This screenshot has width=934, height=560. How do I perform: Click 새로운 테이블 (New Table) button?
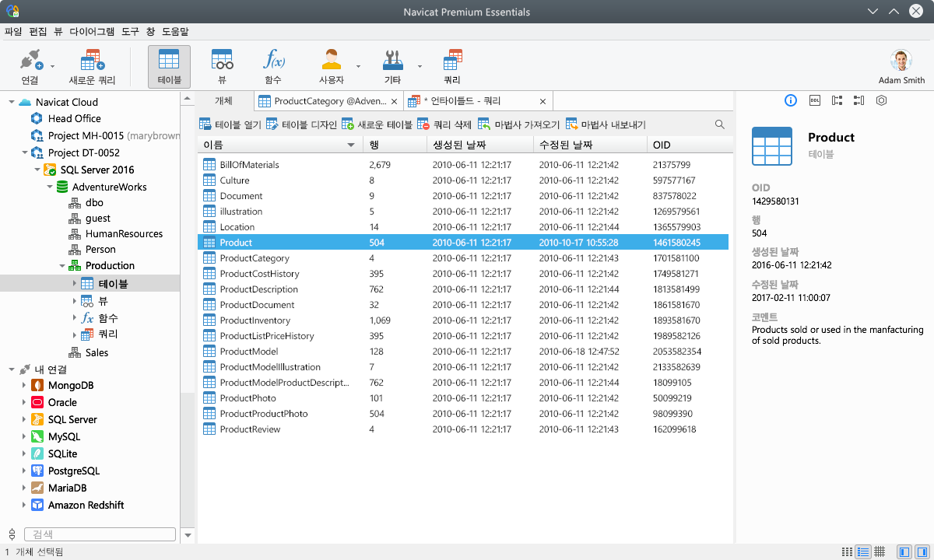377,124
